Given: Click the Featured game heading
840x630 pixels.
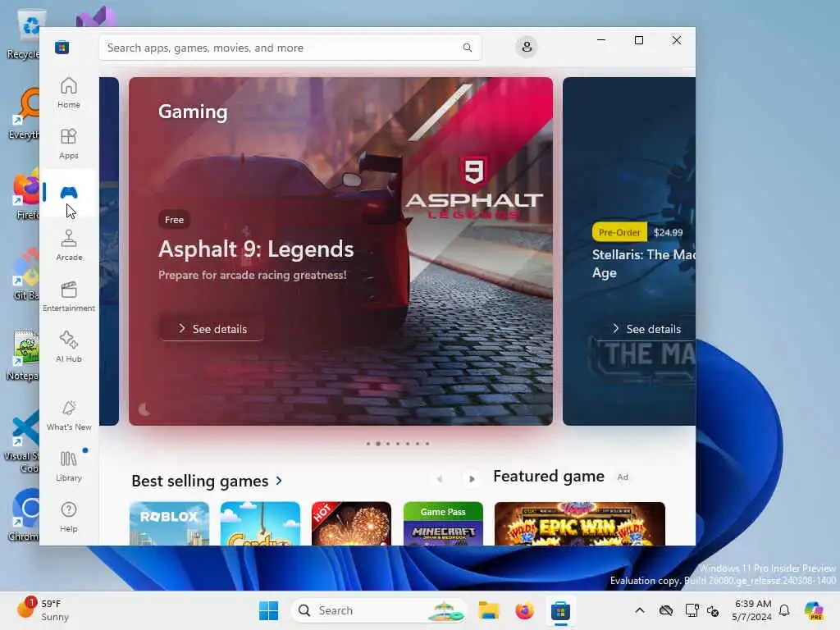Looking at the screenshot, I should tap(549, 477).
